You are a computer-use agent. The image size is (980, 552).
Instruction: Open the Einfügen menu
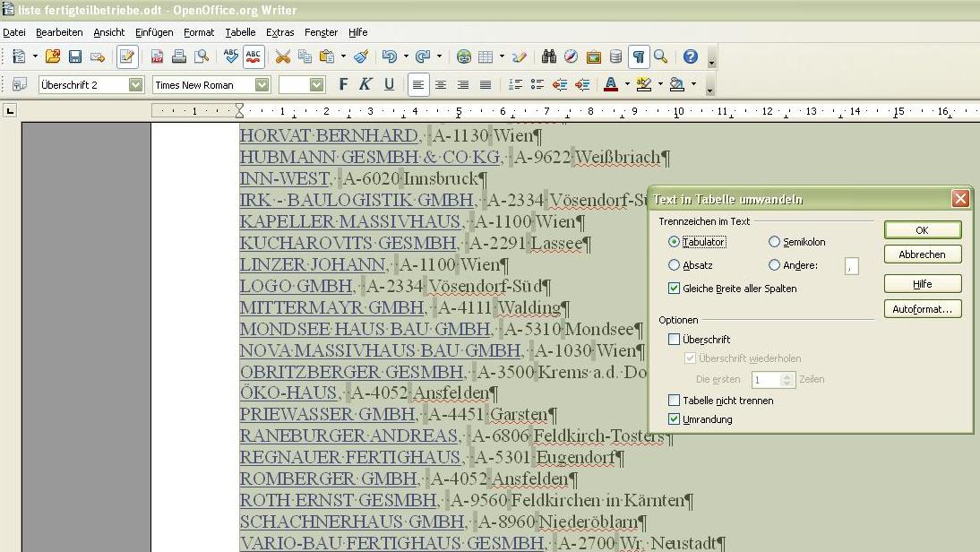tap(154, 32)
